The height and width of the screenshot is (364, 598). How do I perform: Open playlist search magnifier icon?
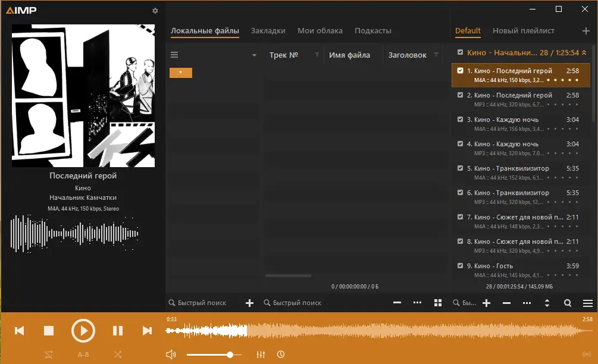568,303
